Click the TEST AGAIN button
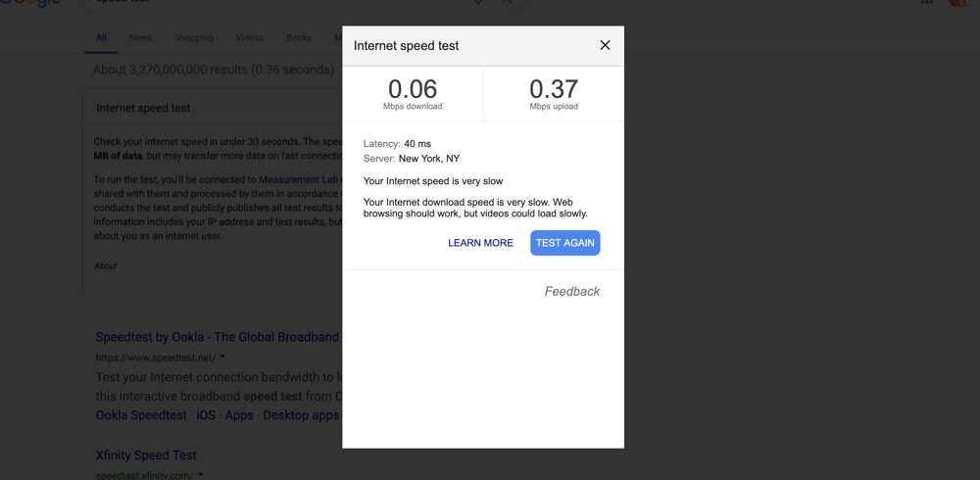 [x=565, y=243]
